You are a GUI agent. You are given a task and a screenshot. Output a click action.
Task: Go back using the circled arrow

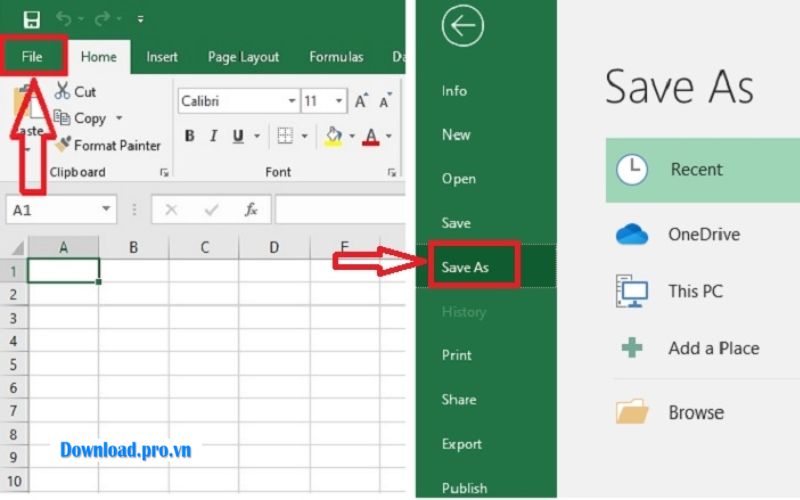pos(463,26)
